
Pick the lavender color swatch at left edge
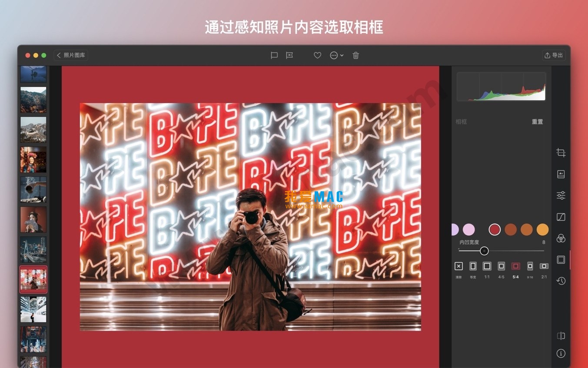tap(455, 230)
